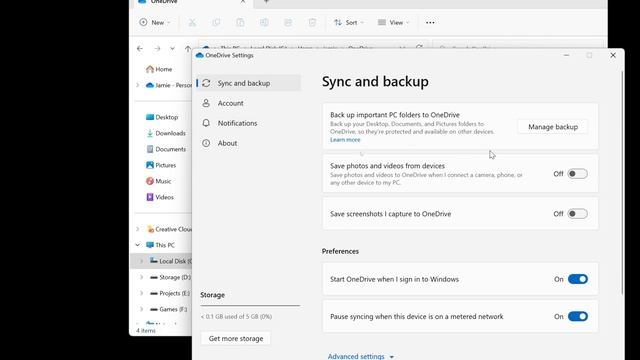This screenshot has width=640, height=360.
Task: Open recent locations chevron in File Explorer
Action: (x=172, y=49)
